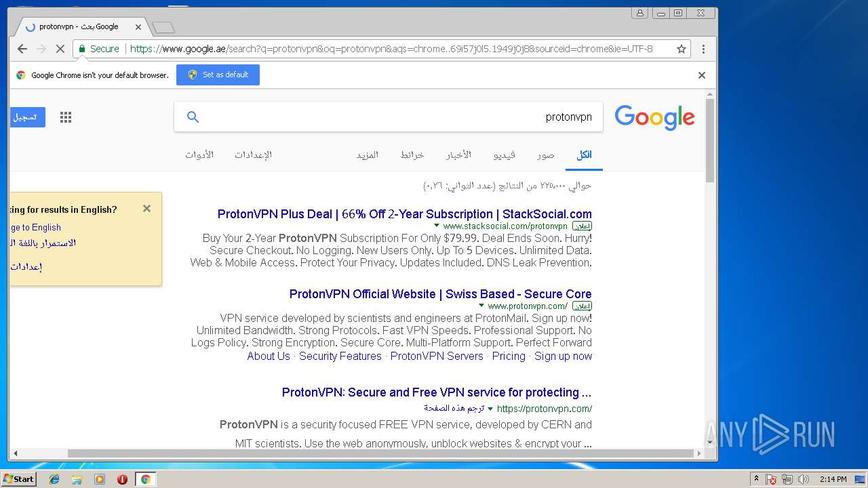The image size is (868, 488).
Task: Close the English results suggestion box
Action: click(x=146, y=209)
